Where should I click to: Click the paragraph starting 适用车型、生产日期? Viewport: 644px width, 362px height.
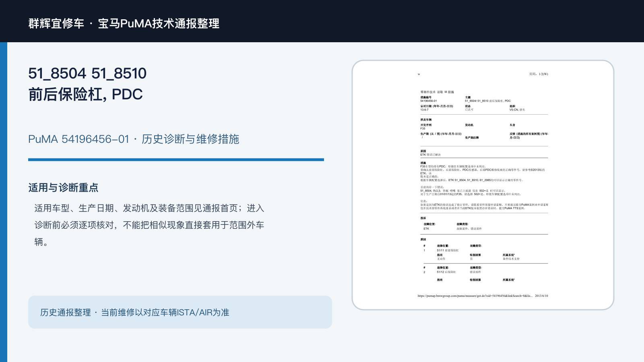(x=149, y=225)
